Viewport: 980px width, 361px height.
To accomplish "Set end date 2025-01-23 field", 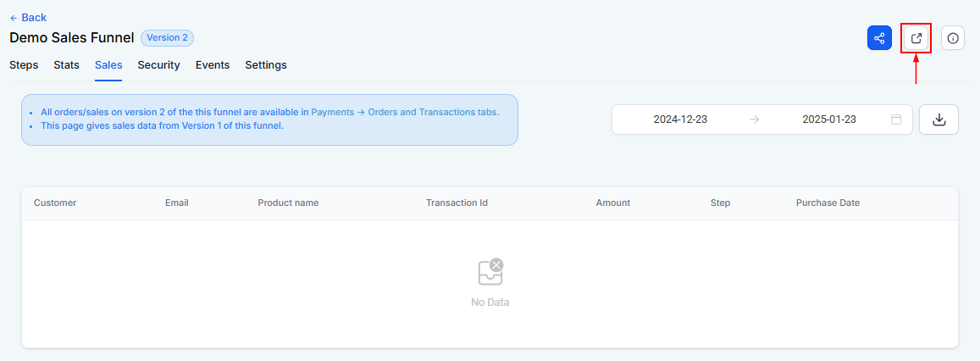I will coord(828,119).
